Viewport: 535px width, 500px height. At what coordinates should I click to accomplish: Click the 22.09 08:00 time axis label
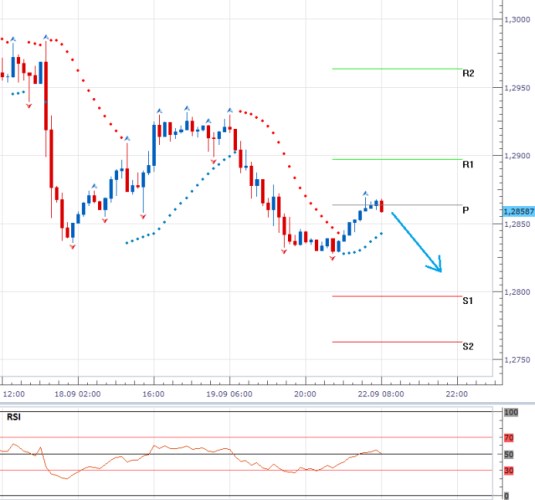pos(381,394)
